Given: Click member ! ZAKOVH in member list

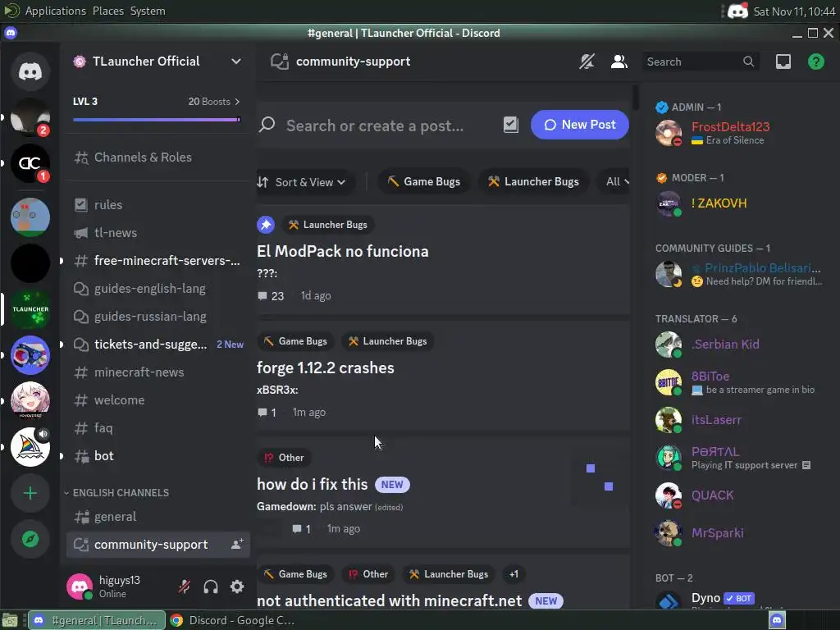Looking at the screenshot, I should (739, 203).
